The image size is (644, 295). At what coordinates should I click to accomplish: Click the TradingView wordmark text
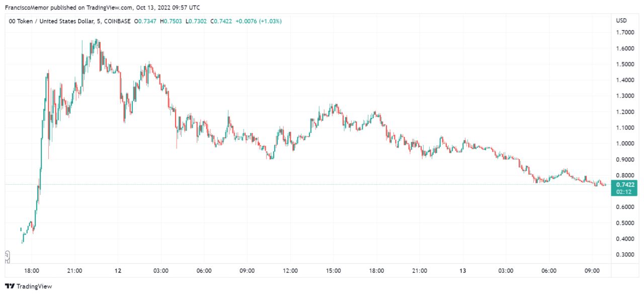[34, 286]
